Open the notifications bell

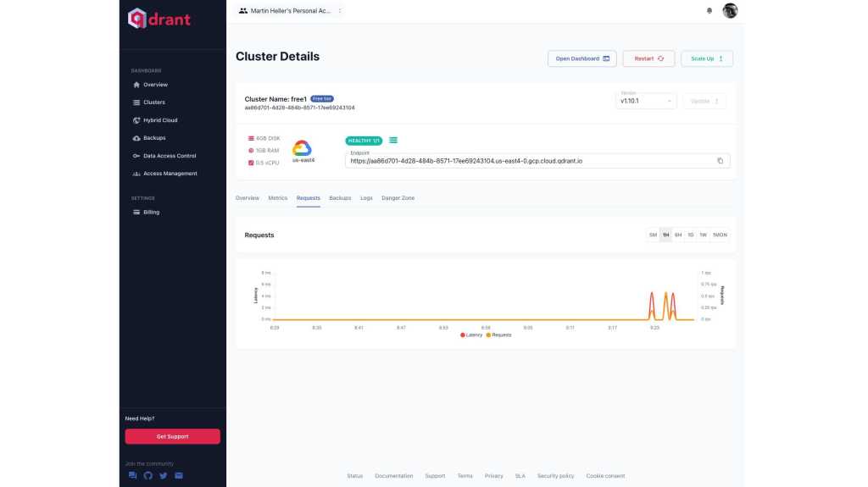(x=709, y=11)
